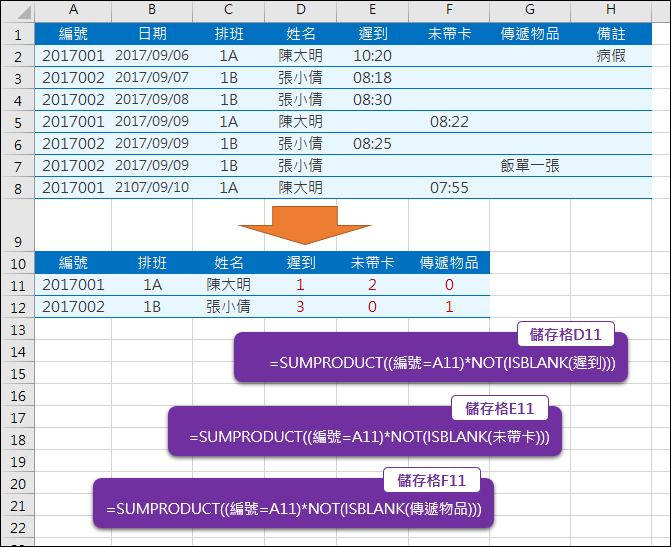The width and height of the screenshot is (671, 547).
Task: Select 編號 cell 2017001 in row 2
Action: point(73,56)
